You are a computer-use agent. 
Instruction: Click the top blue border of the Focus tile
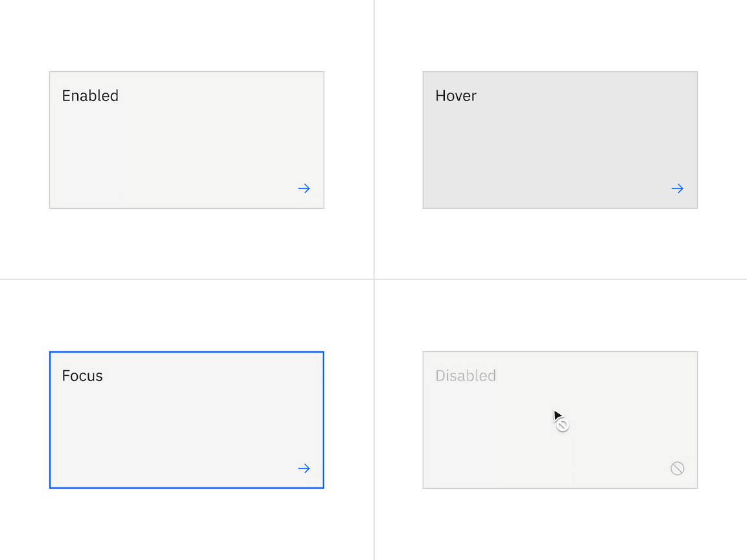coord(187,353)
